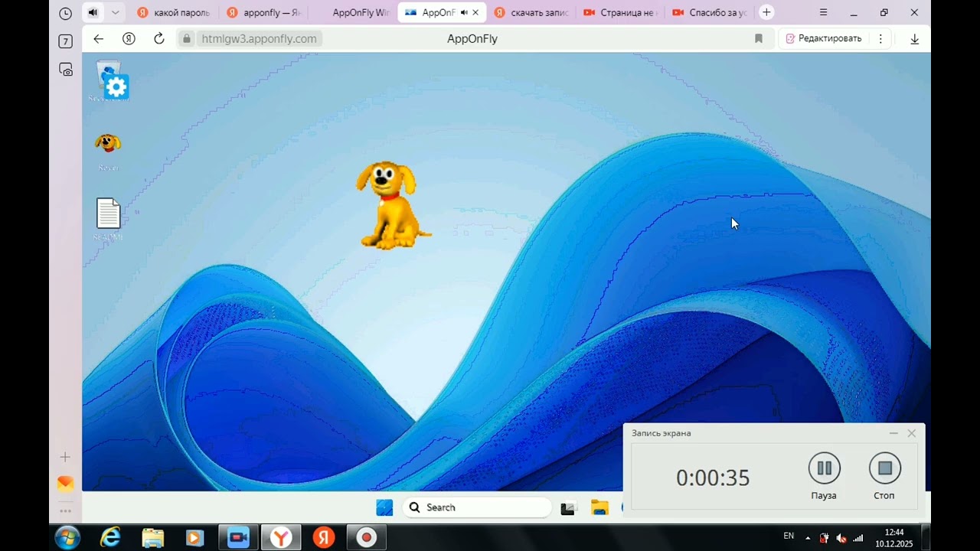
Task: Click the site lock icon
Action: click(x=186, y=38)
